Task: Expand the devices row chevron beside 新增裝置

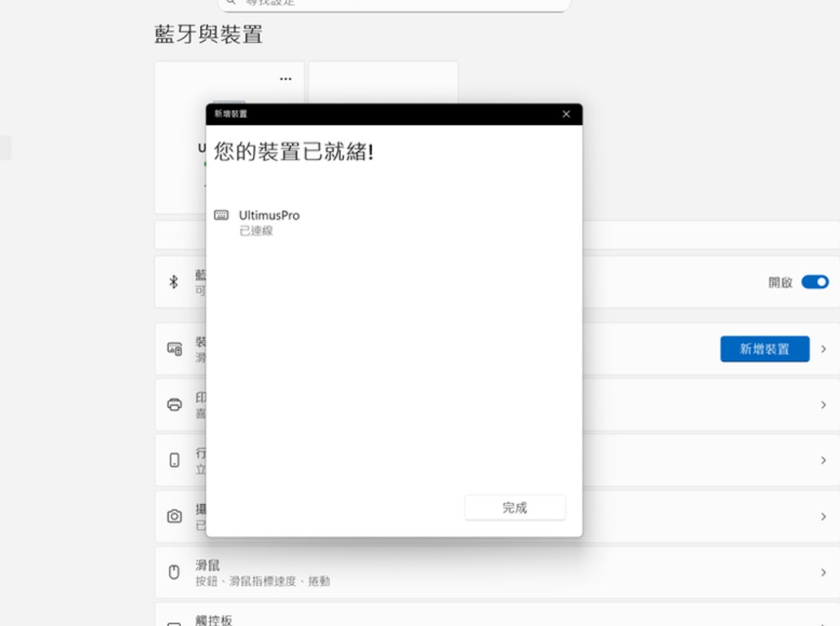Action: (x=823, y=349)
